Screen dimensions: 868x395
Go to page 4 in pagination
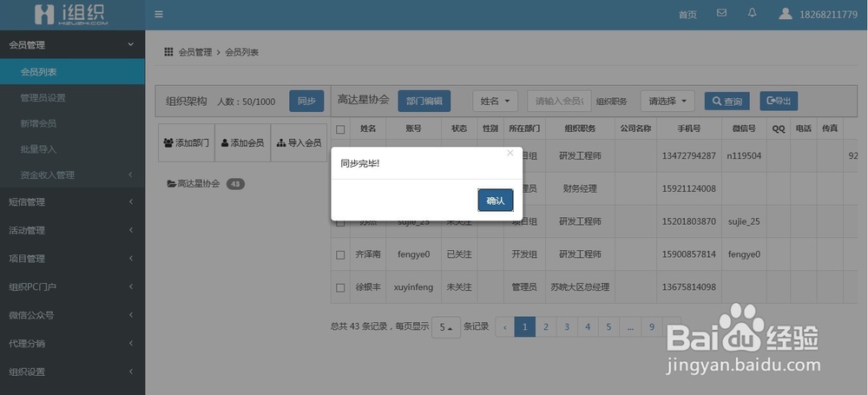click(x=588, y=327)
